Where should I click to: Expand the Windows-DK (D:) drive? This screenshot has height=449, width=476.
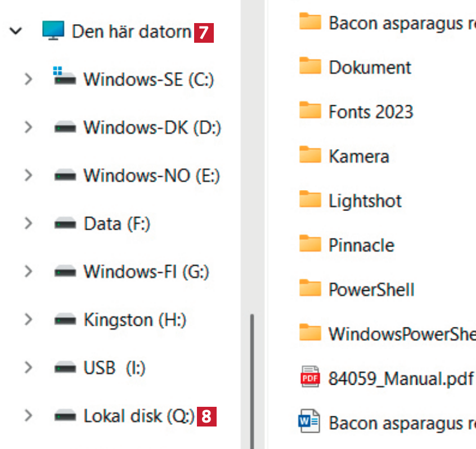coord(28,128)
